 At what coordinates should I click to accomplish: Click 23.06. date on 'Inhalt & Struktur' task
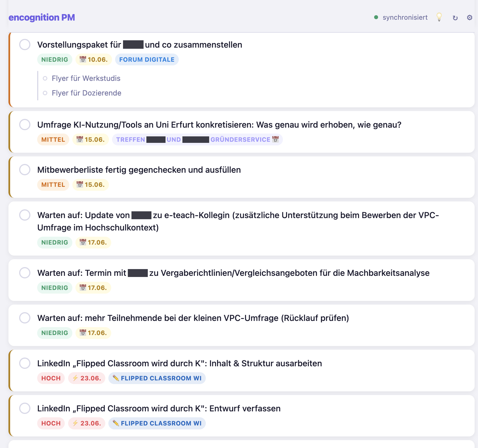click(87, 378)
